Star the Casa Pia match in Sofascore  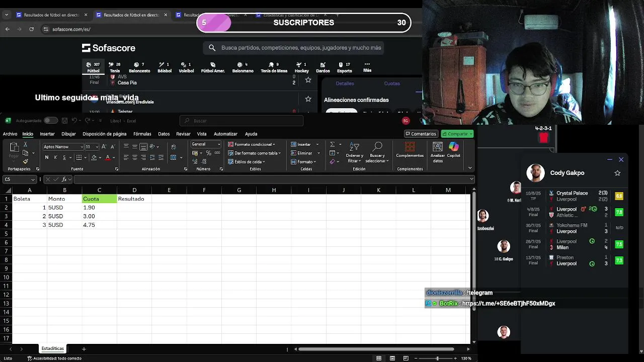(x=308, y=80)
